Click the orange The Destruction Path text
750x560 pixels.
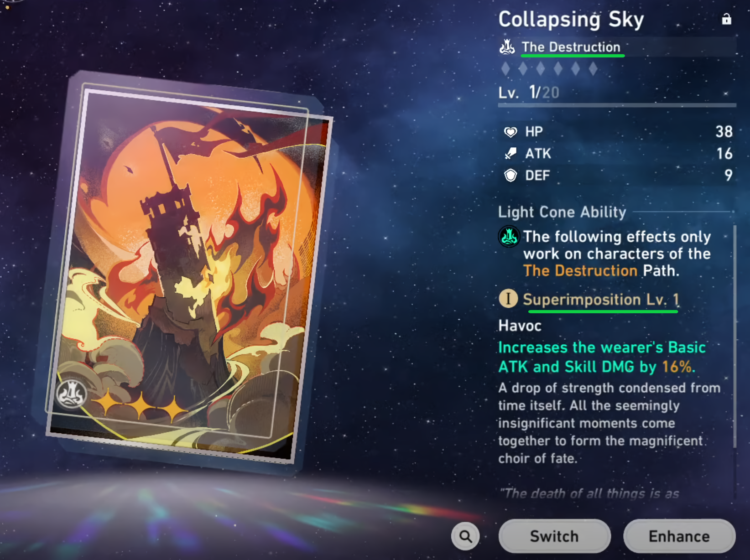click(x=601, y=271)
